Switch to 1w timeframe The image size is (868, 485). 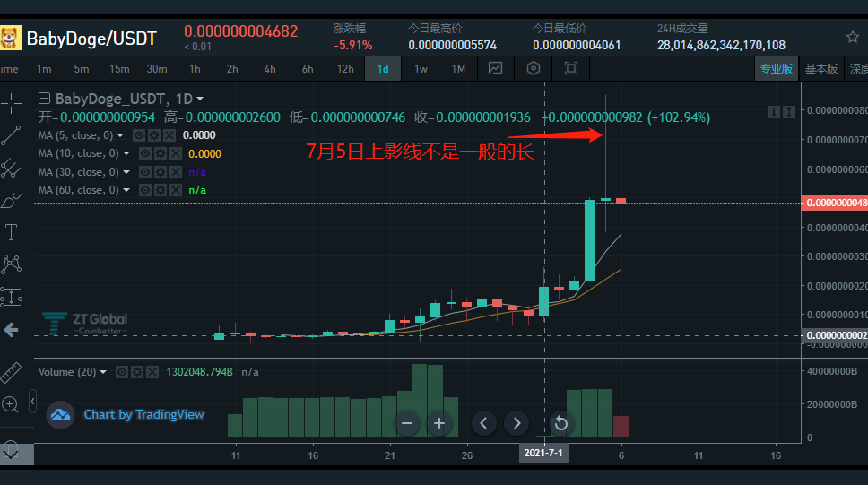click(x=421, y=69)
